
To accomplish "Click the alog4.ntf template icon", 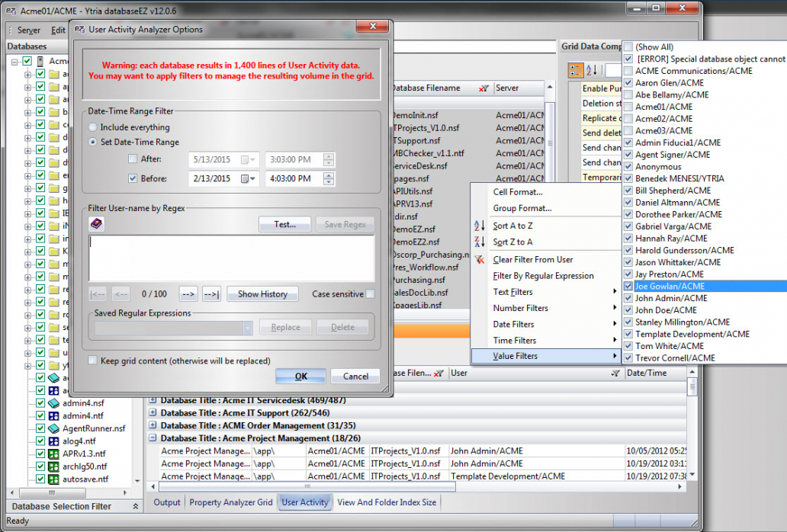I will 53,441.
